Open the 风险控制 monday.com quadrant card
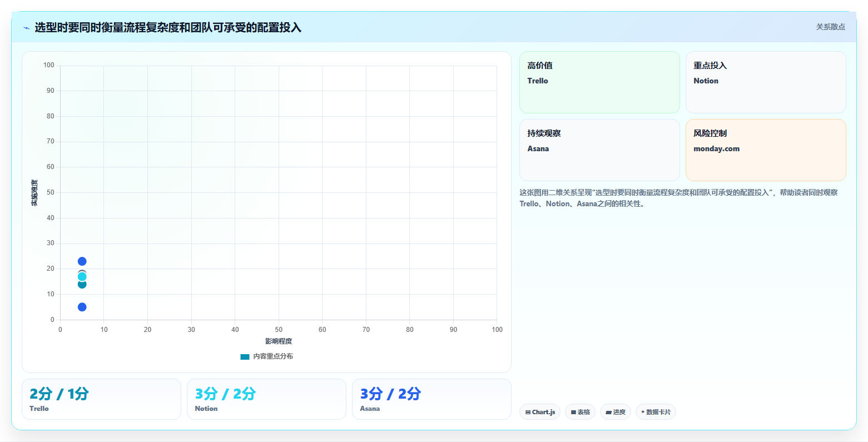The image size is (868, 442). 766,150
